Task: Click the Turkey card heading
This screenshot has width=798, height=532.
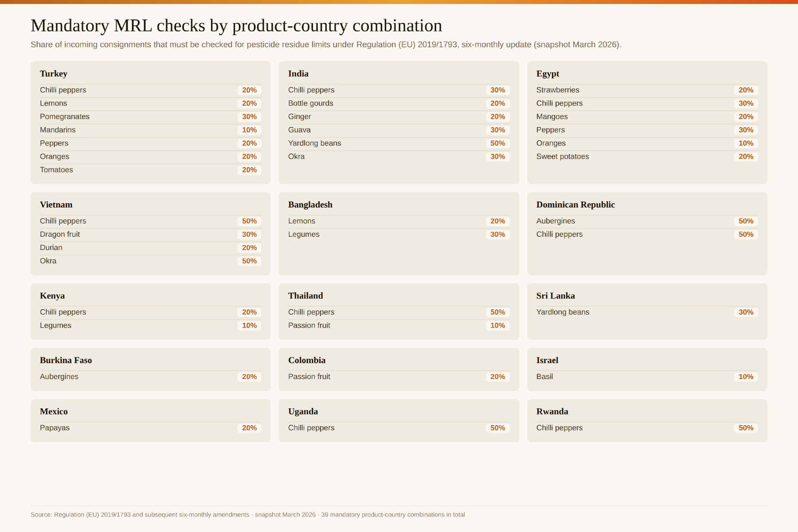Action: pyautogui.click(x=54, y=74)
